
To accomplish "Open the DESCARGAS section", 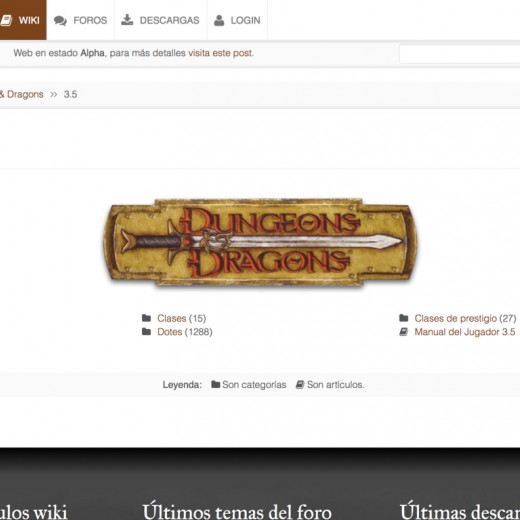I will tap(160, 20).
